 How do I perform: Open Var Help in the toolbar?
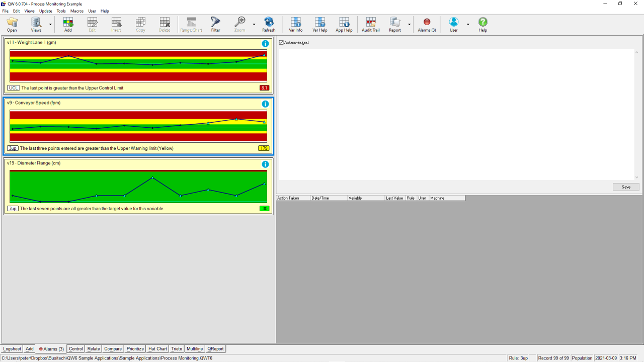320,24
